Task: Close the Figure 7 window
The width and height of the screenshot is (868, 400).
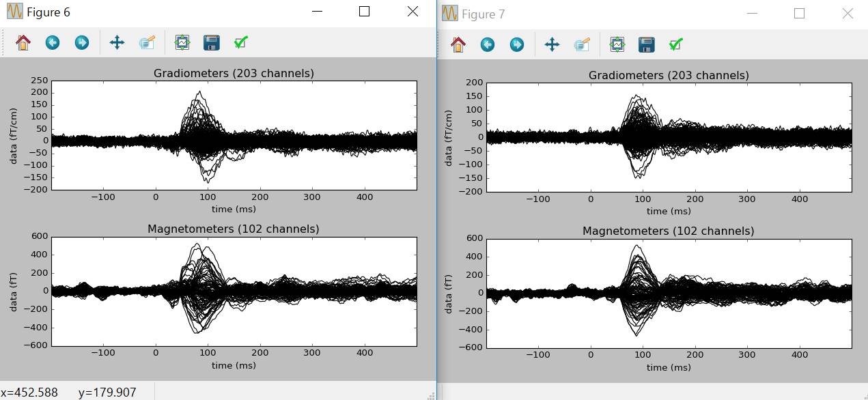Action: point(848,13)
